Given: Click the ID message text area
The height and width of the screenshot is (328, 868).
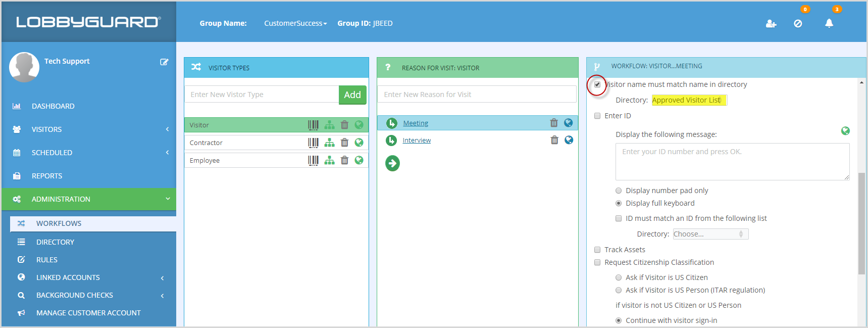Looking at the screenshot, I should (732, 162).
